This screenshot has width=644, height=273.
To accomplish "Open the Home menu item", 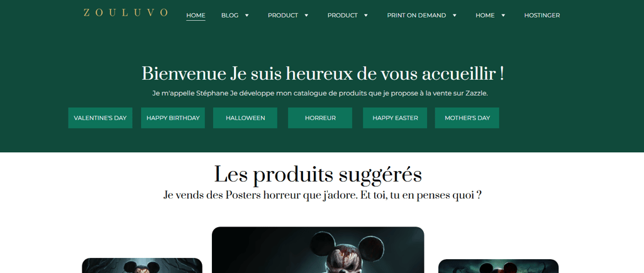I will click(196, 15).
